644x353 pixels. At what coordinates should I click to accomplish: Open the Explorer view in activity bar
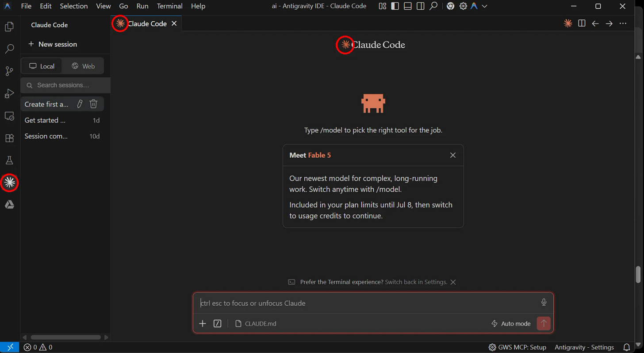[x=9, y=27]
